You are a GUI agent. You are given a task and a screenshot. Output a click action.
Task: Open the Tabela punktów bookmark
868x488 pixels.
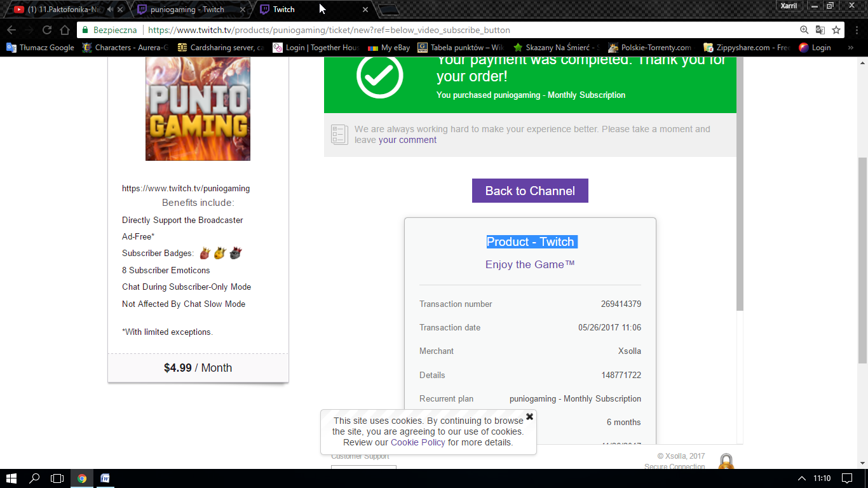(x=461, y=47)
